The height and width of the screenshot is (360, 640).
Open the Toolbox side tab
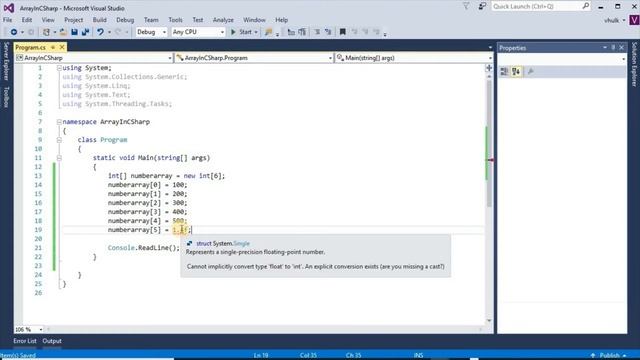coord(6,97)
